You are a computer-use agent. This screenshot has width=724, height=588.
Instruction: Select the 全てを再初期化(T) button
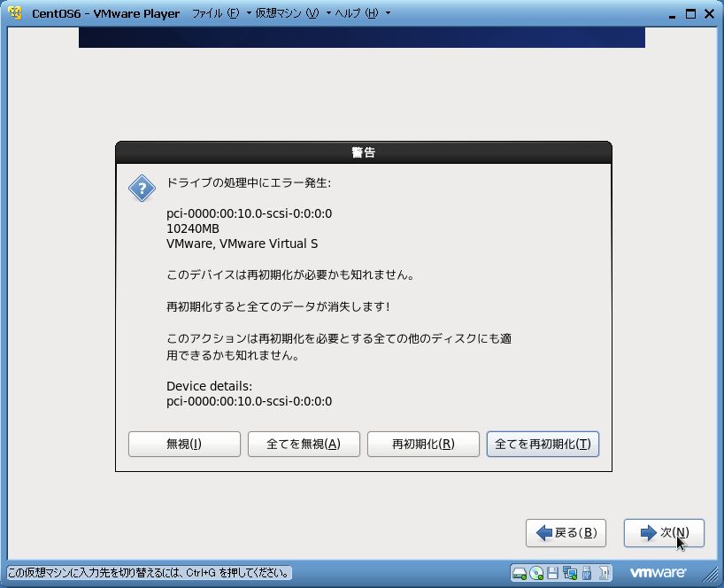tap(543, 444)
